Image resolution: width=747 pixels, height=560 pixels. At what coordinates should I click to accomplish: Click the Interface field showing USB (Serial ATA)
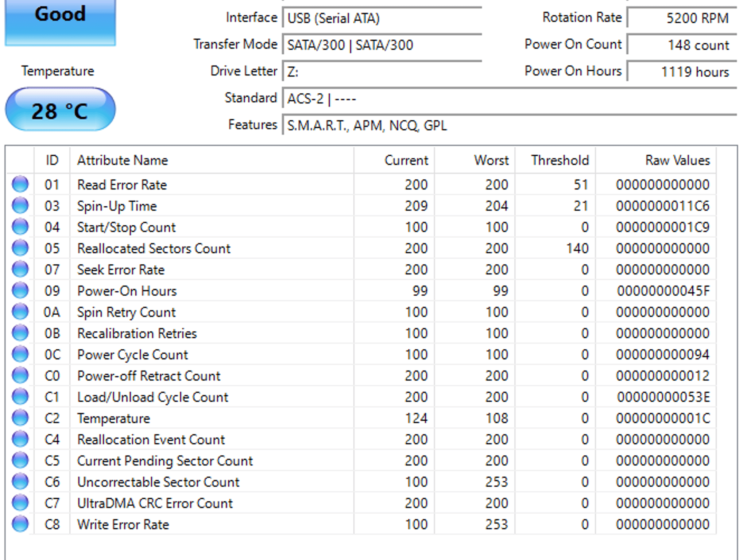pos(382,17)
